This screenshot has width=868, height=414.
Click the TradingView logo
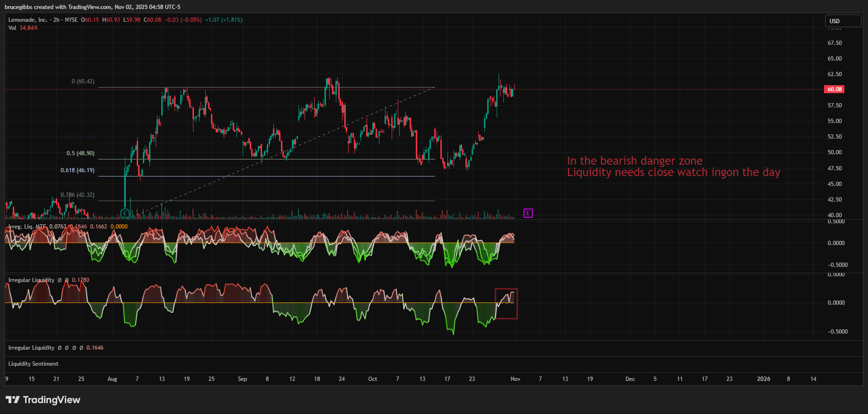[43, 400]
